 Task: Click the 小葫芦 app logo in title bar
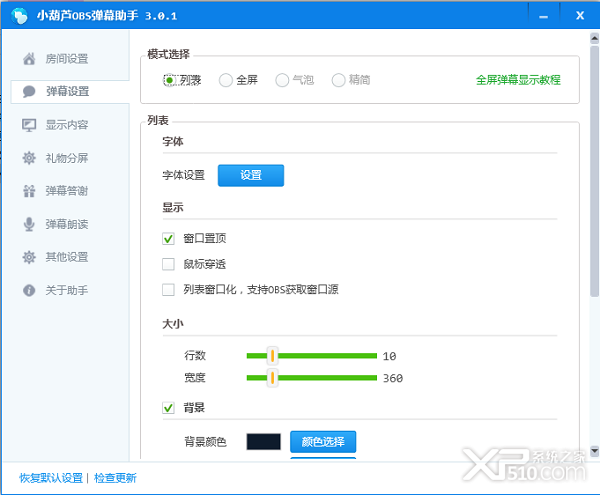click(20, 16)
